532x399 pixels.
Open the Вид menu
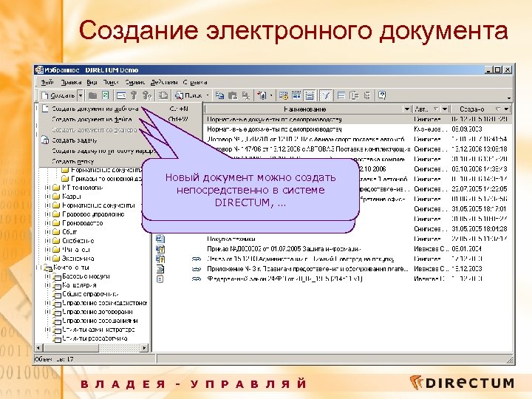92,82
